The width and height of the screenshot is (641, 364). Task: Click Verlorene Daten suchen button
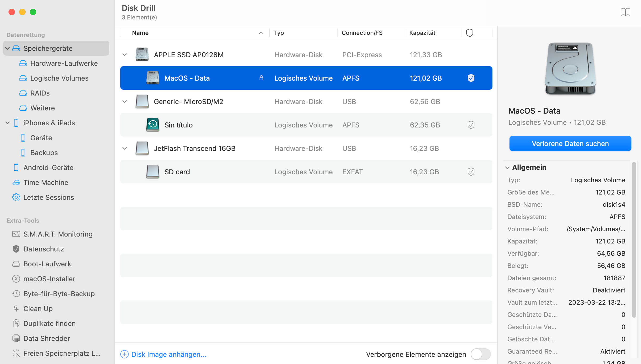(x=570, y=143)
